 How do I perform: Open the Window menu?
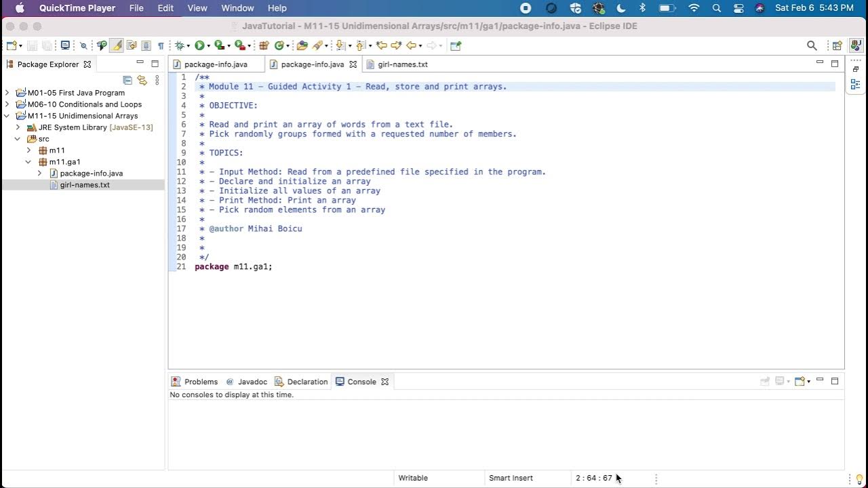point(237,8)
